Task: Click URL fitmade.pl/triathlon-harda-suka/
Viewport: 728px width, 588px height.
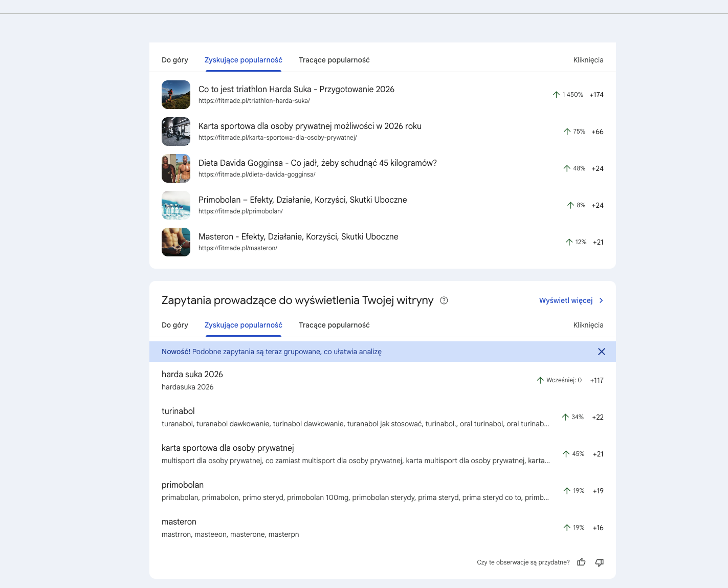Action: [x=254, y=101]
